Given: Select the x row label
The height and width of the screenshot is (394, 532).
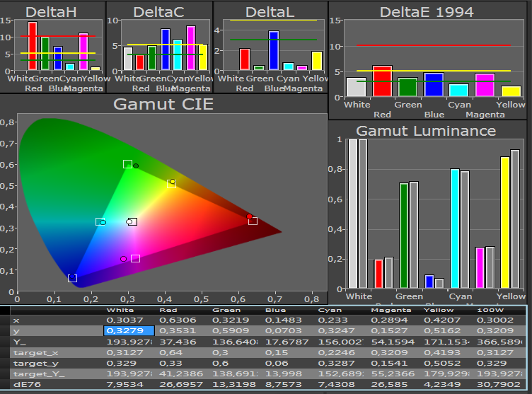Looking at the screenshot, I should [16, 320].
